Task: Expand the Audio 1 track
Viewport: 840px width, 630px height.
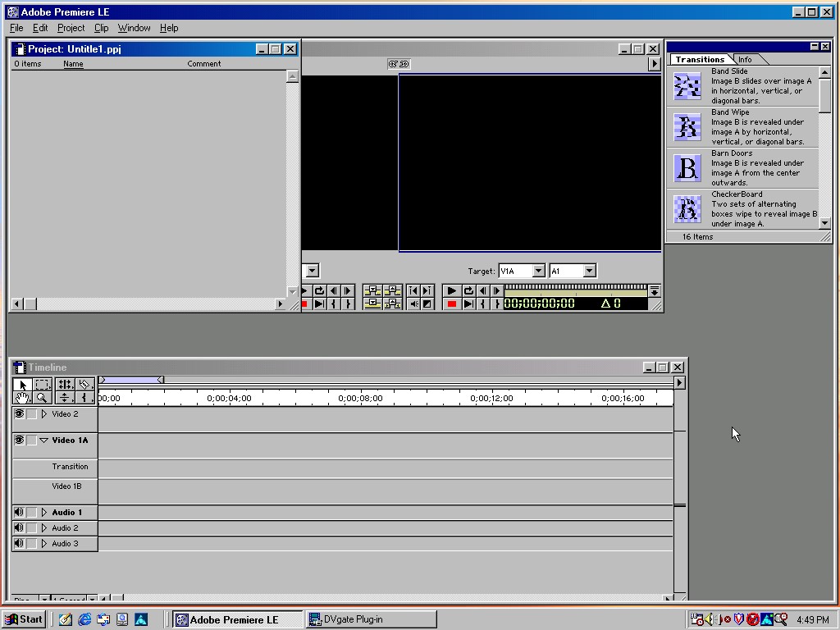Action: [x=44, y=512]
